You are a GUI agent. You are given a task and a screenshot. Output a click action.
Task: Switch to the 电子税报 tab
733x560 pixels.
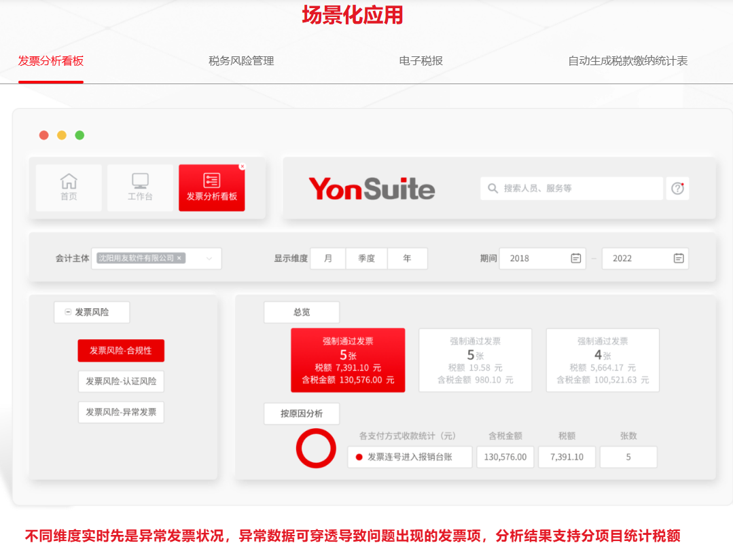(421, 61)
